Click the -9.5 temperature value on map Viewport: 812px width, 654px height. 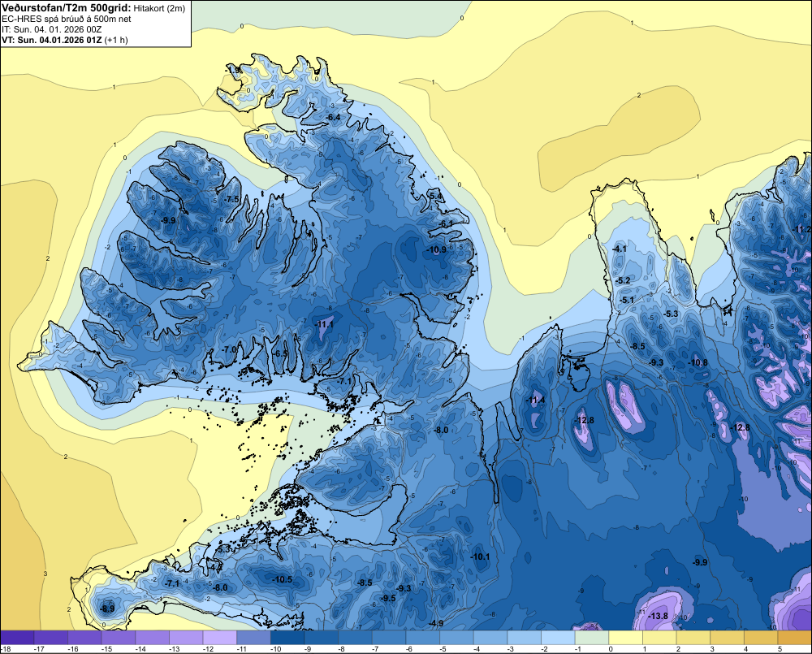click(388, 598)
